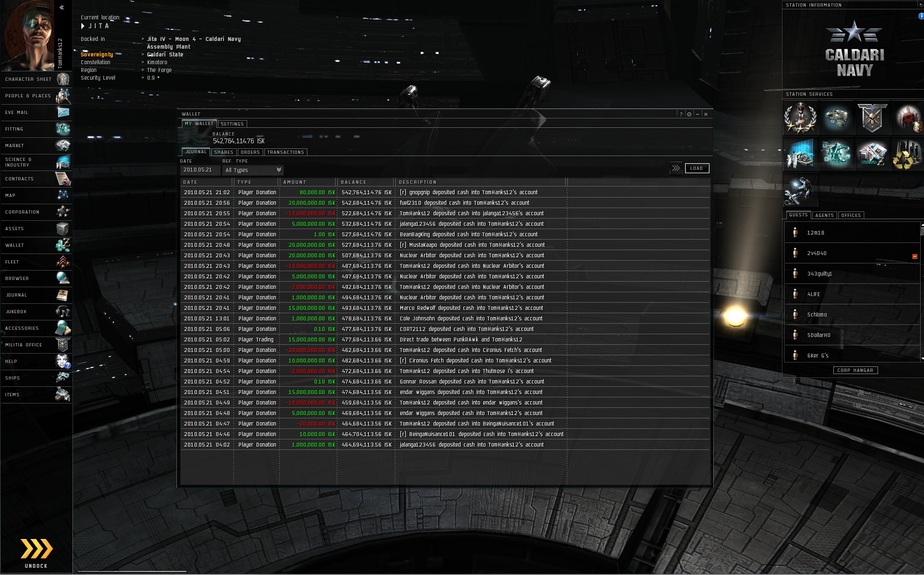Switch to the Orders tab

[250, 152]
